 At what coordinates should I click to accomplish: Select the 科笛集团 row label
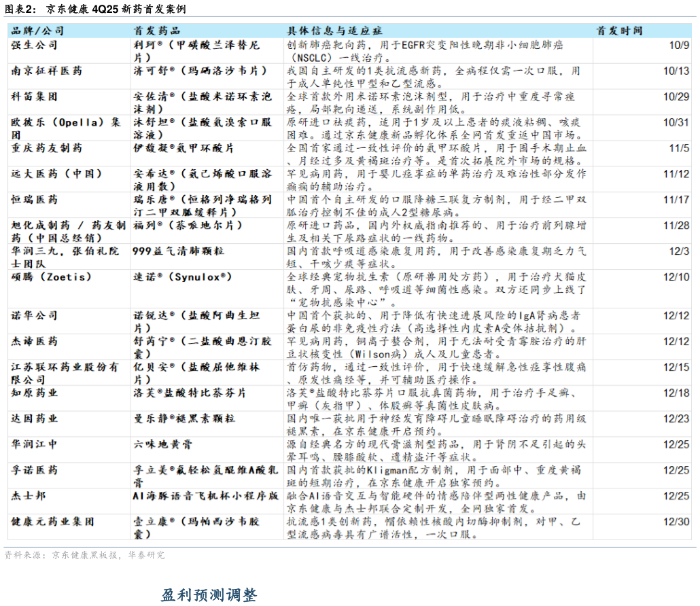pyautogui.click(x=35, y=96)
